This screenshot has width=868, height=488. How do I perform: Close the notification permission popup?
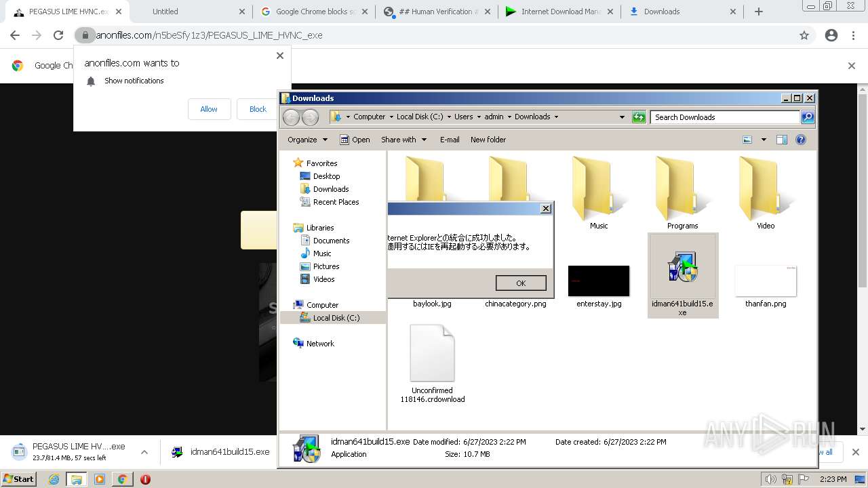280,56
